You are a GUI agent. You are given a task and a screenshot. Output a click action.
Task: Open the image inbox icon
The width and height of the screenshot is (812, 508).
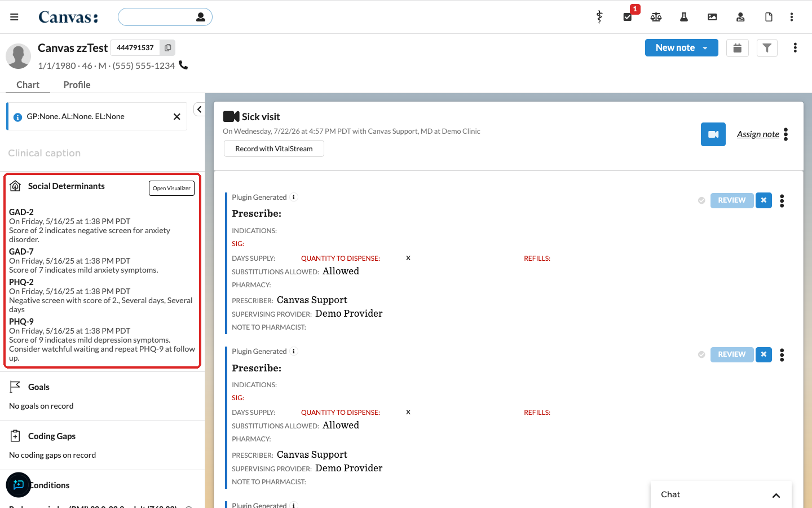(712, 17)
